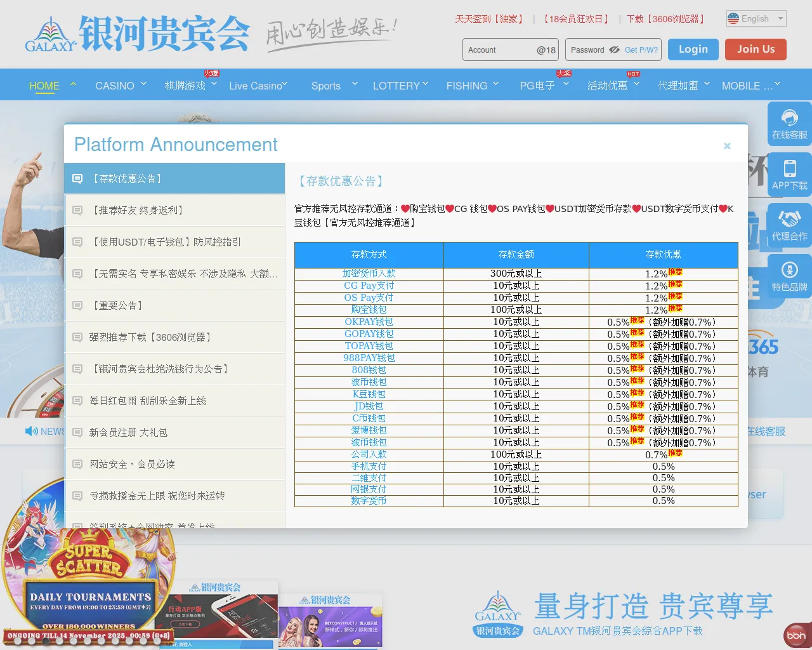Click GALAXY TM银河贵宾会综合APP下载 text
This screenshot has height=650, width=812.
click(x=618, y=631)
